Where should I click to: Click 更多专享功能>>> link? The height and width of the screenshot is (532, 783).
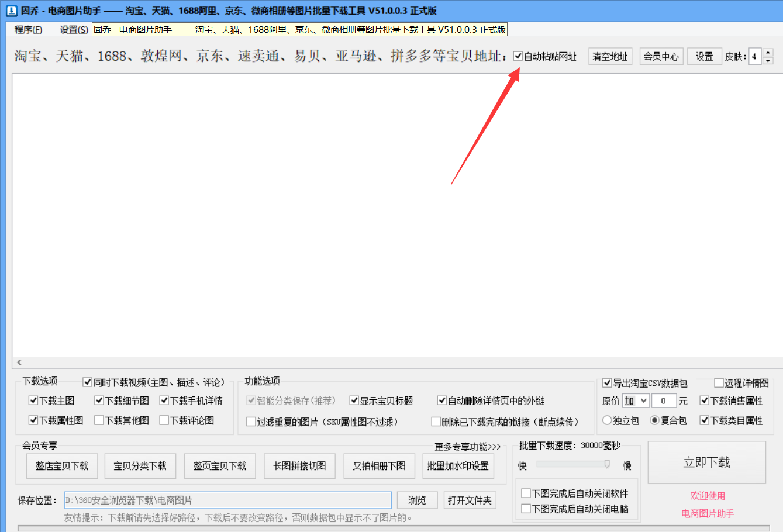click(x=467, y=447)
